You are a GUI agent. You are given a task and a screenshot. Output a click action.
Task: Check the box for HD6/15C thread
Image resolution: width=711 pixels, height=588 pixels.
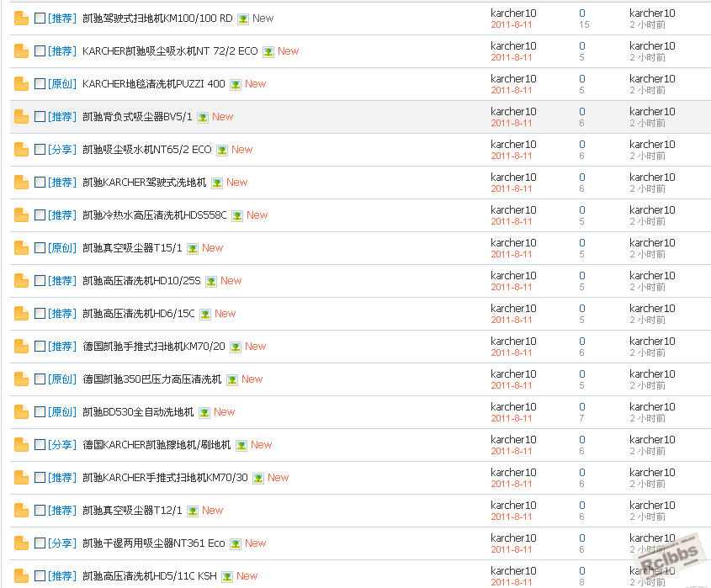point(40,313)
